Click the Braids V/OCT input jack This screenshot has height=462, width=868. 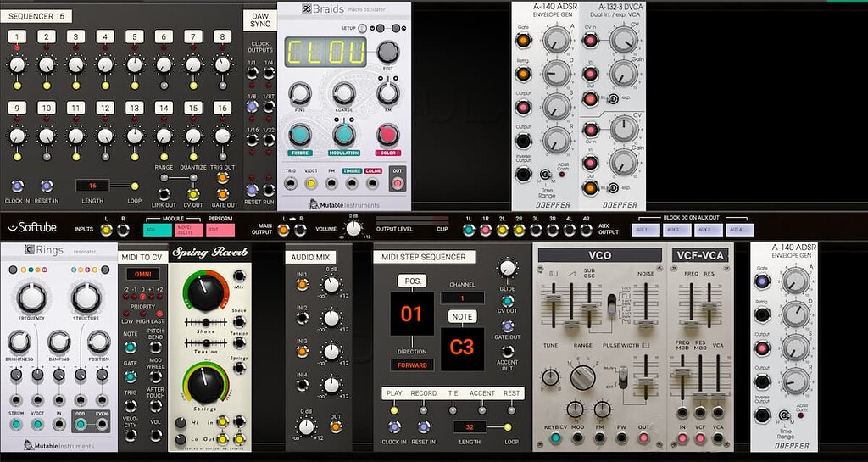(x=311, y=184)
